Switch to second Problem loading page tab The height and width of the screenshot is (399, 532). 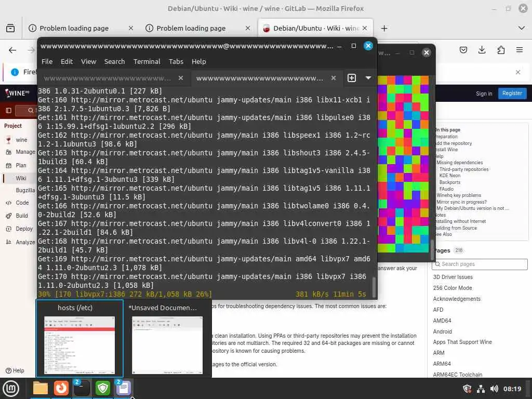(191, 29)
